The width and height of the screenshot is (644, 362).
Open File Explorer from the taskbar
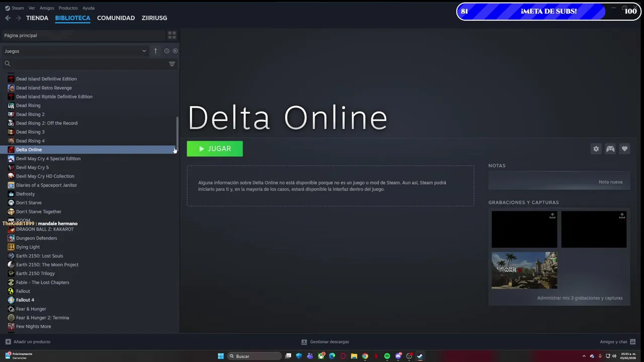point(354,356)
